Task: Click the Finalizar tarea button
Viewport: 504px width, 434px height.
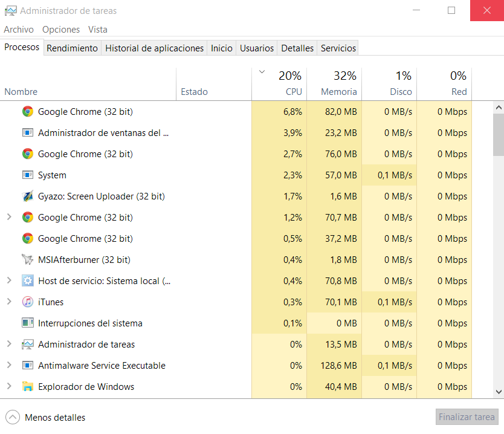Action: click(467, 417)
